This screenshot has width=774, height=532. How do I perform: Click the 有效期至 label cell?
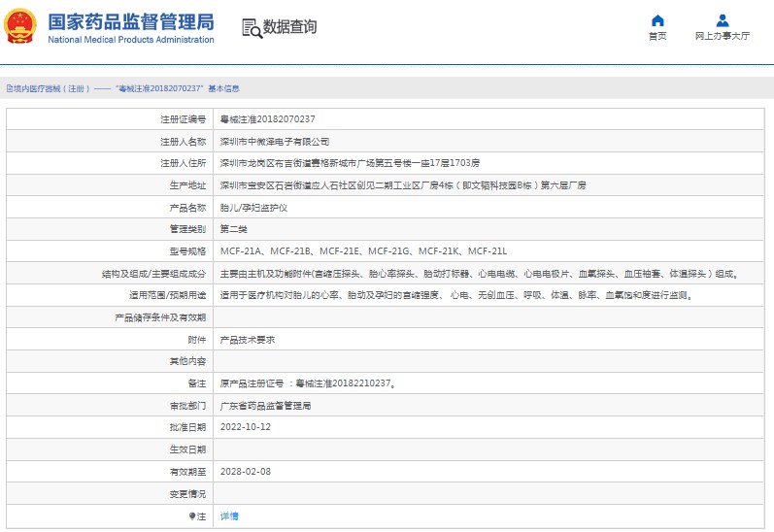click(110, 472)
